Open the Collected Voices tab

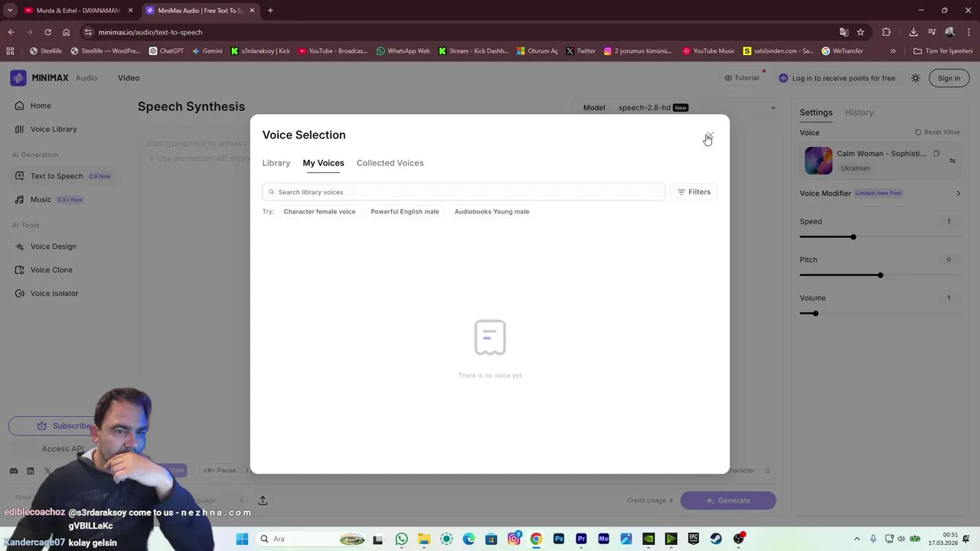pos(390,163)
